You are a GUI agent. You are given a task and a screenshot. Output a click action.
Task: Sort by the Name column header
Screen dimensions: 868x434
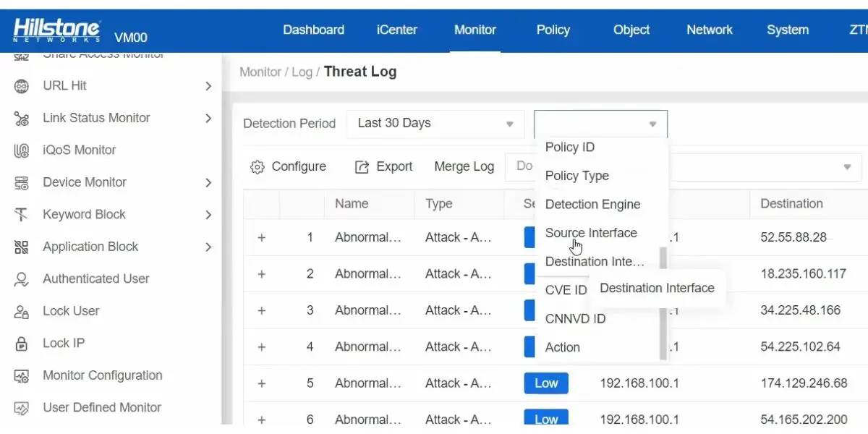(x=352, y=204)
